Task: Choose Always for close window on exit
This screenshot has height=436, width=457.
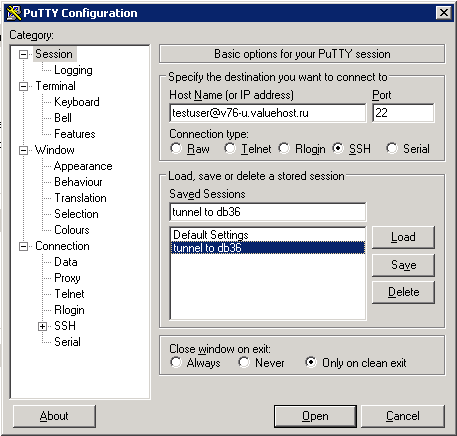Action: pyautogui.click(x=176, y=362)
